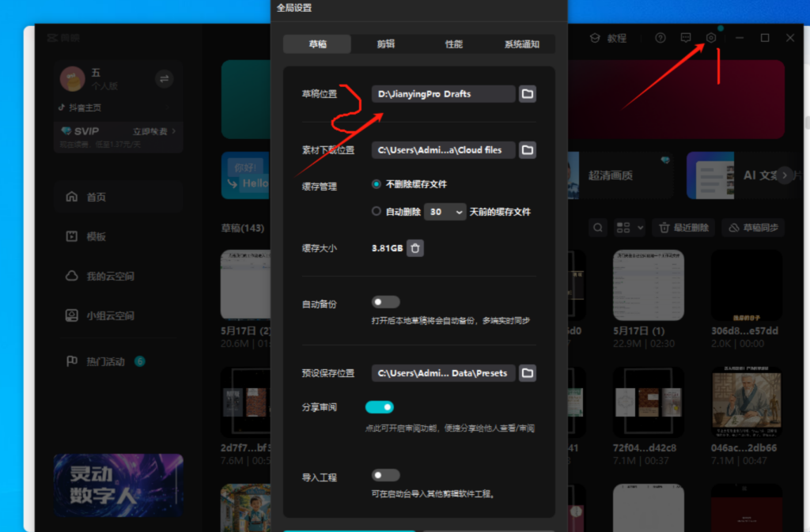
Task: Click the preset save path field
Action: click(443, 373)
